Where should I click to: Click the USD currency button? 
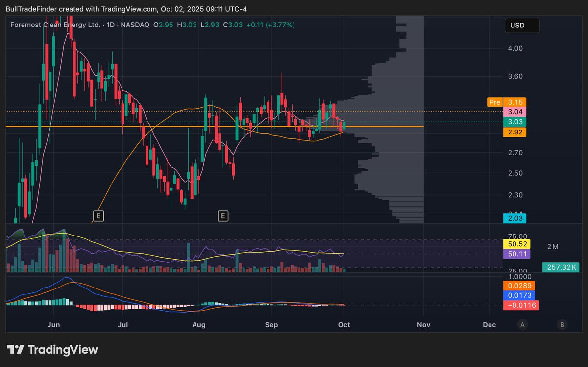(522, 26)
